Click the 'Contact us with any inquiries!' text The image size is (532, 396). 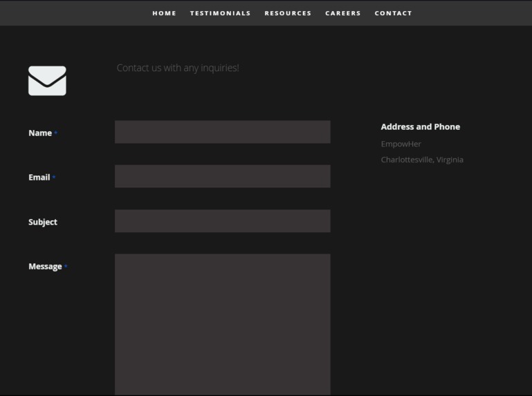click(x=178, y=68)
